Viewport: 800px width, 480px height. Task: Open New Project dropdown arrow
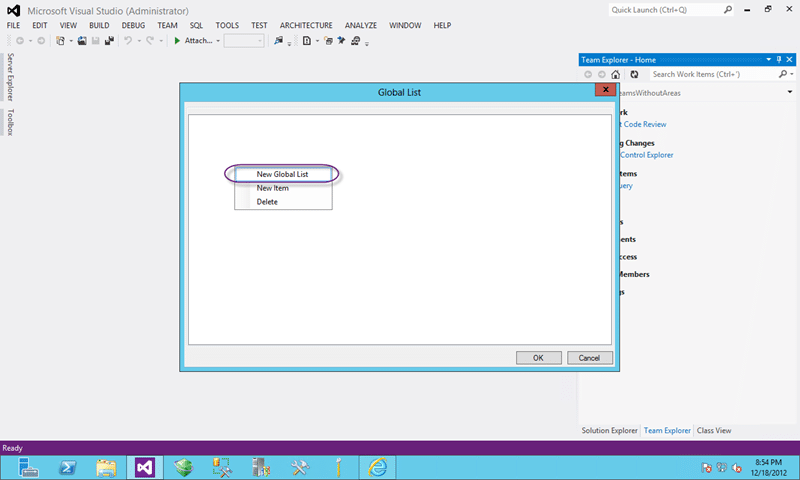coord(71,41)
